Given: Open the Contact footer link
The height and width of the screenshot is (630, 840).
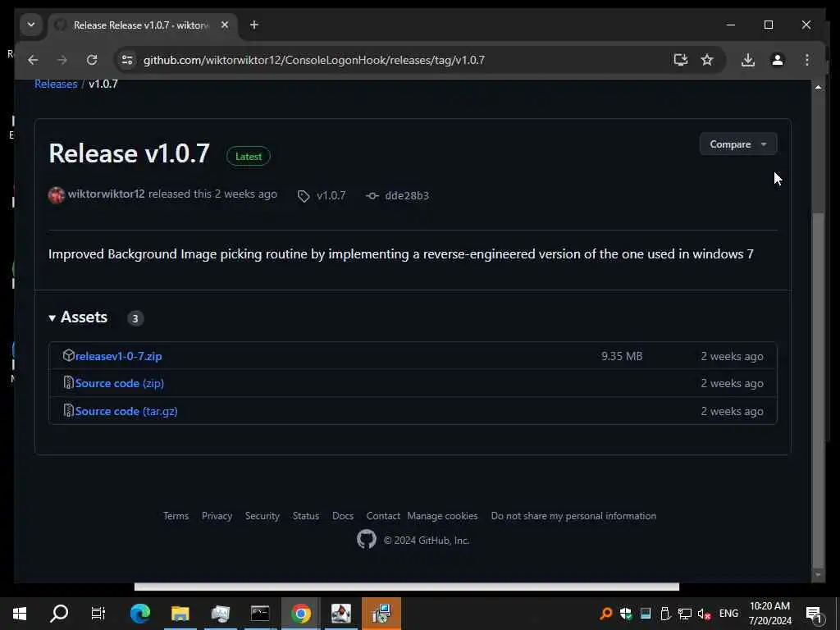Looking at the screenshot, I should click(x=383, y=516).
